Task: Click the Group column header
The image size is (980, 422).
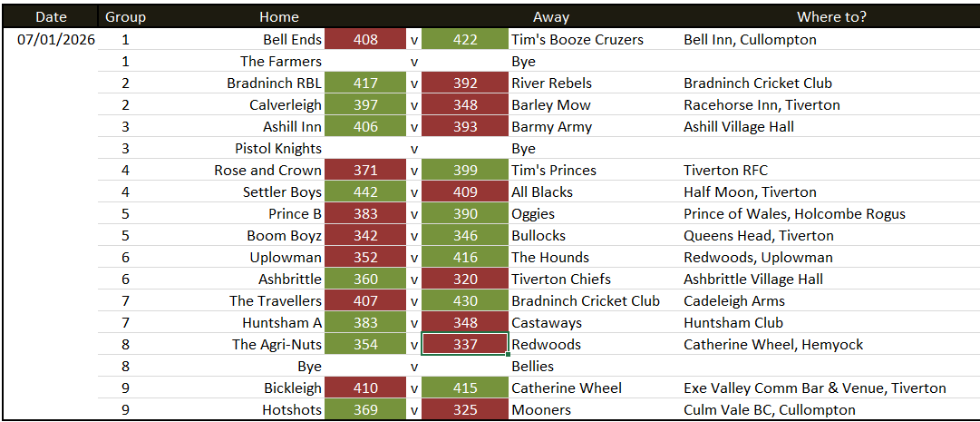Action: [125, 17]
